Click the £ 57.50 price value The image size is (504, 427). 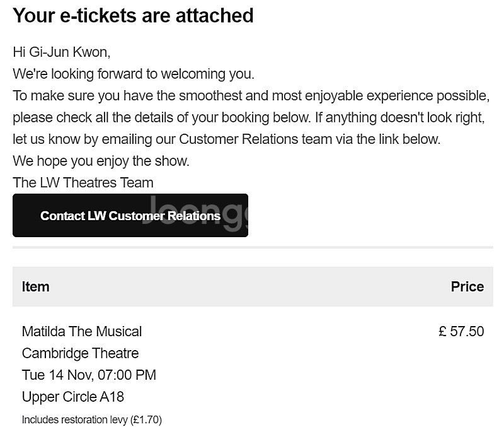pos(461,331)
